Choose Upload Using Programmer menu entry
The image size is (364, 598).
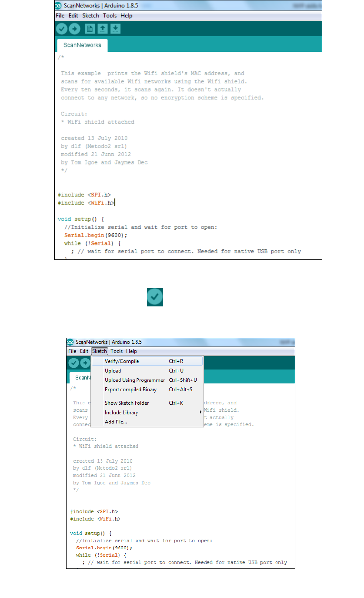coord(147,380)
